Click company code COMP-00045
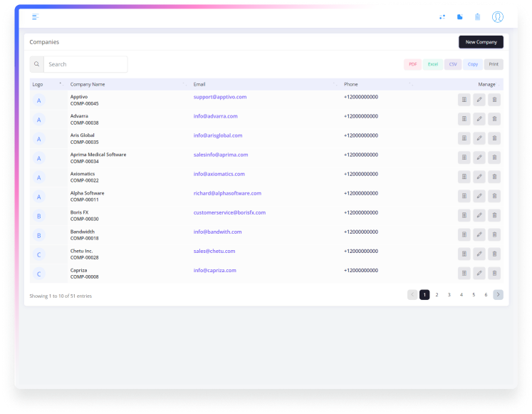 (x=85, y=103)
